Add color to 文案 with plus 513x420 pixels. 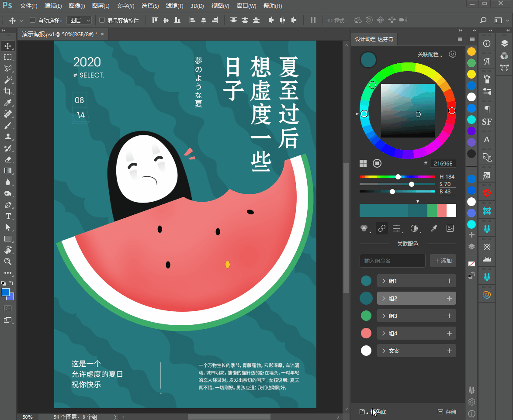click(449, 351)
